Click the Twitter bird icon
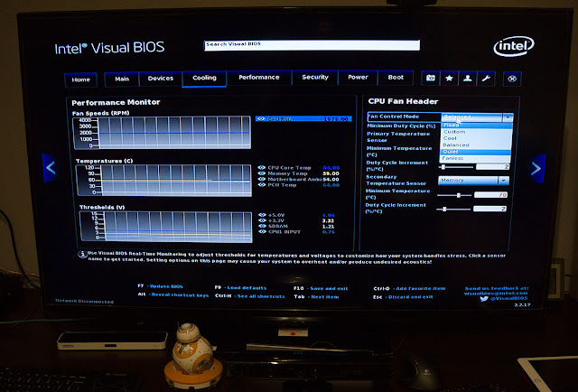 [484, 298]
